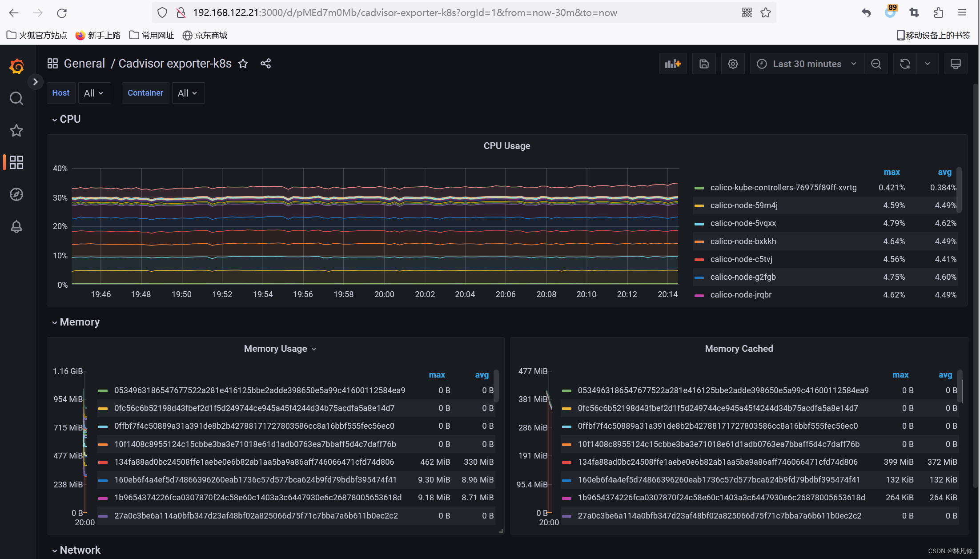
Task: Bookmark this page with the star icon
Action: (x=765, y=13)
